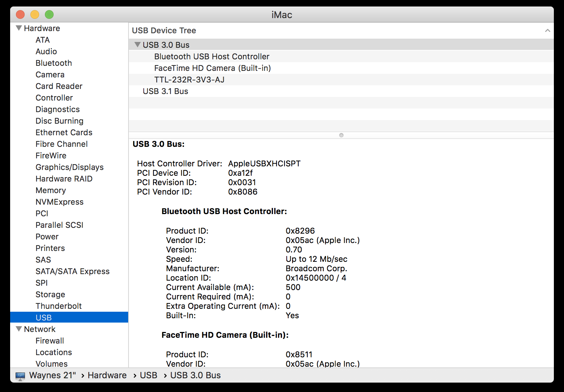
Task: Click the Location ID value 0x14500000 / 4
Action: pyautogui.click(x=316, y=278)
